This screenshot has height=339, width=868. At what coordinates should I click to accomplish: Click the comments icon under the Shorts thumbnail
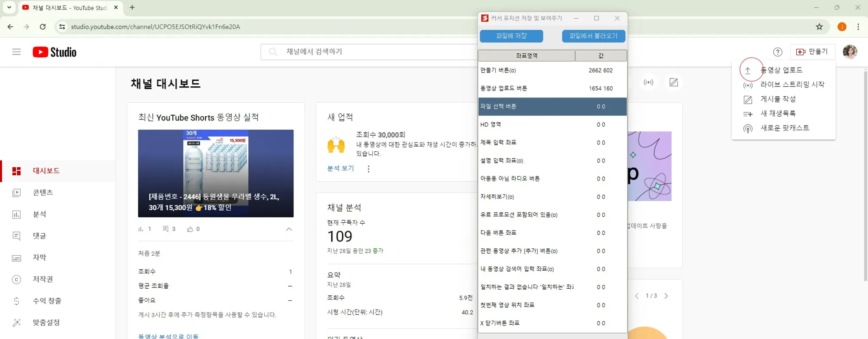click(x=165, y=229)
